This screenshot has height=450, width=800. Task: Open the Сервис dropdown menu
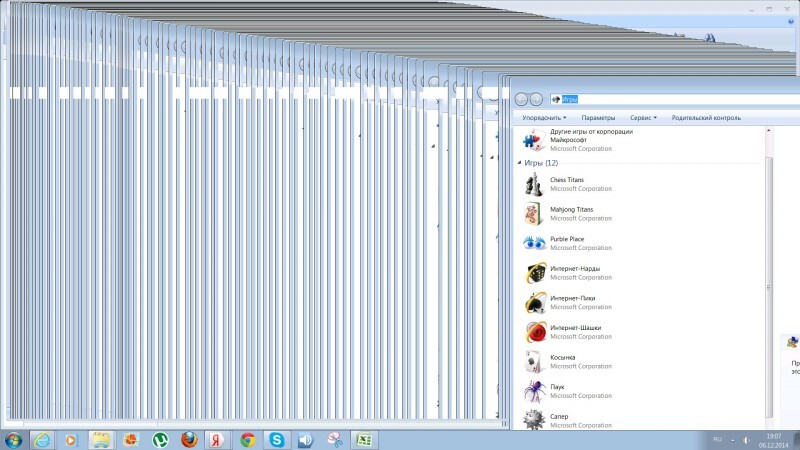643,118
